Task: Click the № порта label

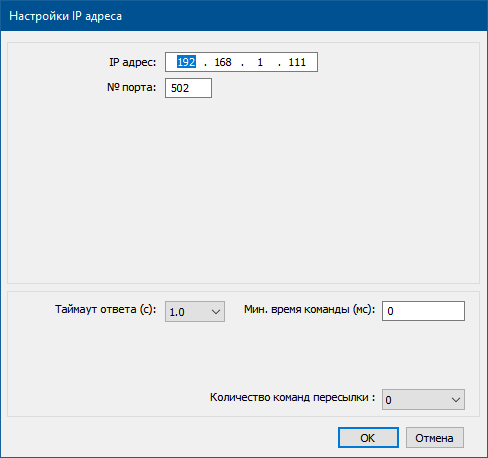Action: click(131, 87)
